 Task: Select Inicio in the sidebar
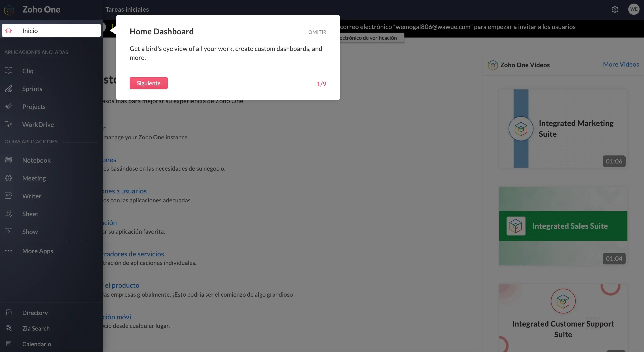pos(51,30)
